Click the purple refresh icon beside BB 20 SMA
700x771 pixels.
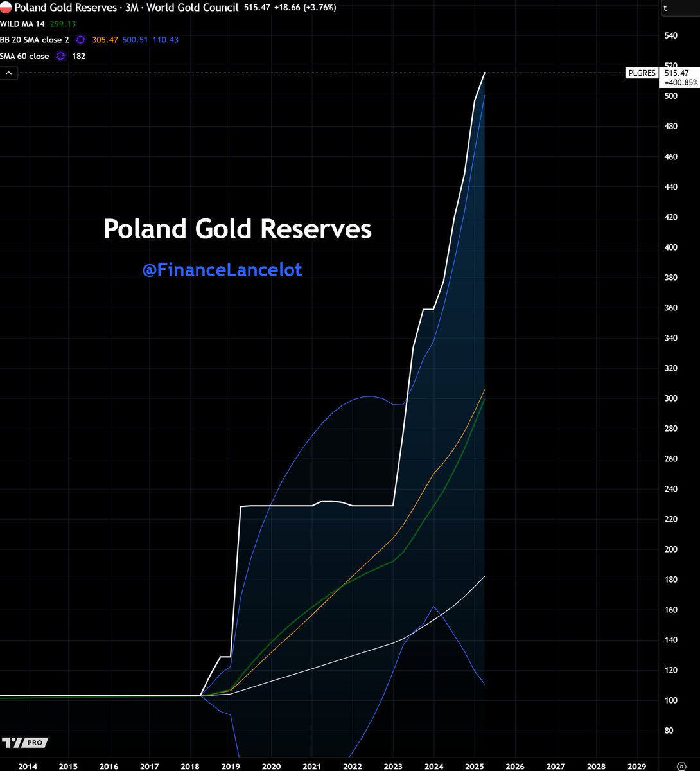point(80,40)
